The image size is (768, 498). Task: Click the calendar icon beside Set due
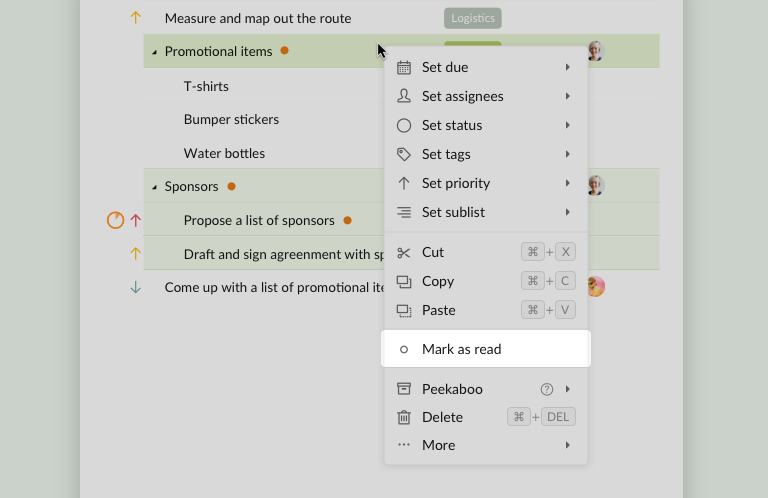coord(404,68)
